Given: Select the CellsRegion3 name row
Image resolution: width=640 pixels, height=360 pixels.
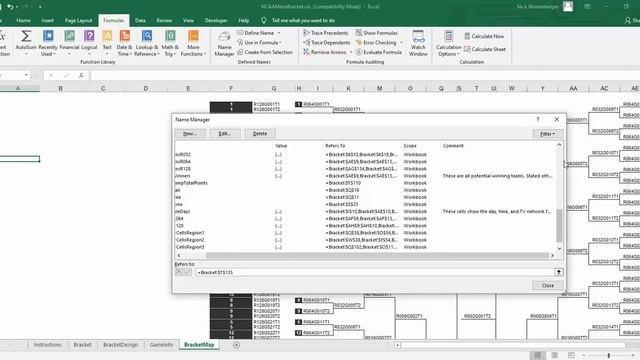Looking at the screenshot, I should point(366,247).
